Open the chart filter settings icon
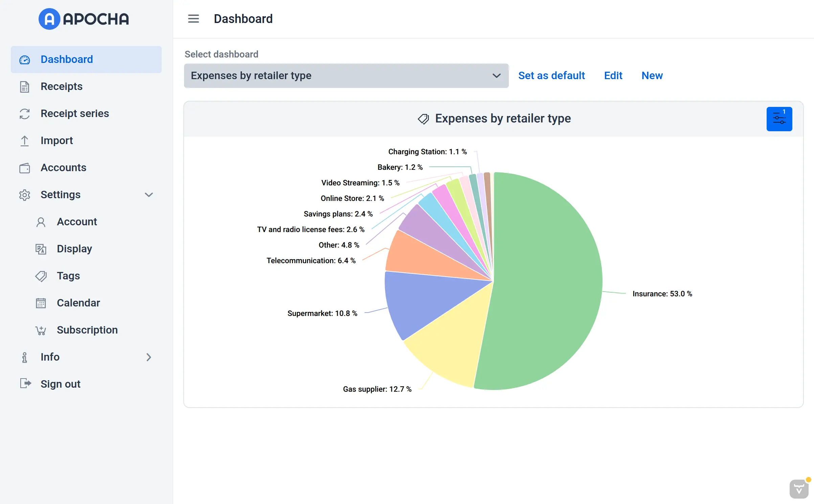Viewport: 814px width, 504px height. 779,119
